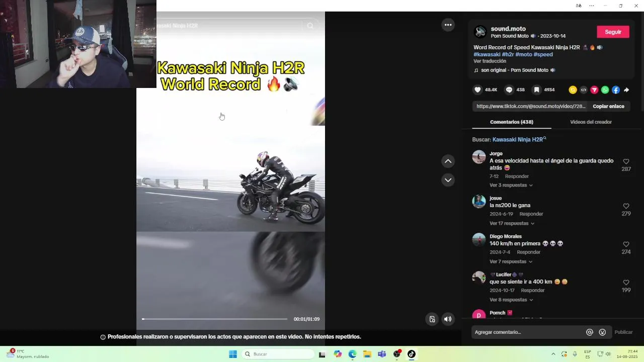The width and height of the screenshot is (644, 362).
Task: Expand 'Ver 3 respuestas' under Jorge's comment
Action: click(x=511, y=185)
